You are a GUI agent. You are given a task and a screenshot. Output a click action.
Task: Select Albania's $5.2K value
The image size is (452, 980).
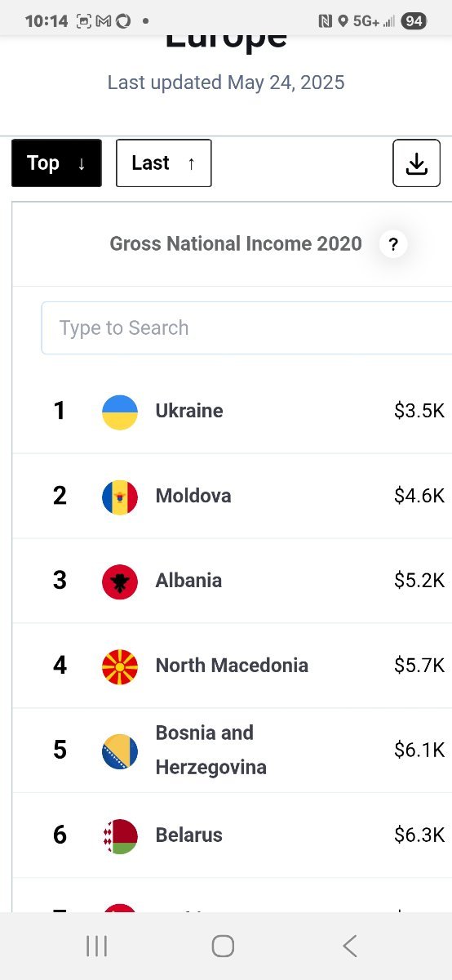point(419,581)
